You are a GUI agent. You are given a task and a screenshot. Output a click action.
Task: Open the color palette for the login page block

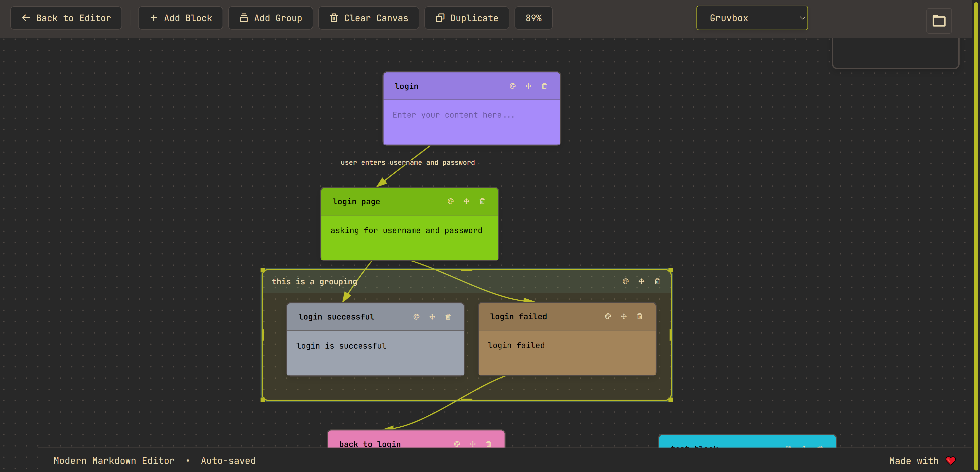click(x=450, y=201)
